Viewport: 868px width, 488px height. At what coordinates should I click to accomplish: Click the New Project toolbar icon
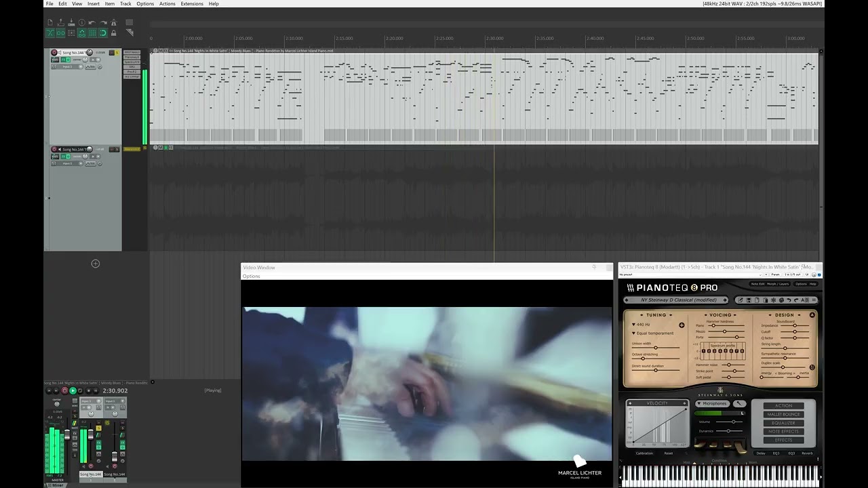click(x=50, y=22)
